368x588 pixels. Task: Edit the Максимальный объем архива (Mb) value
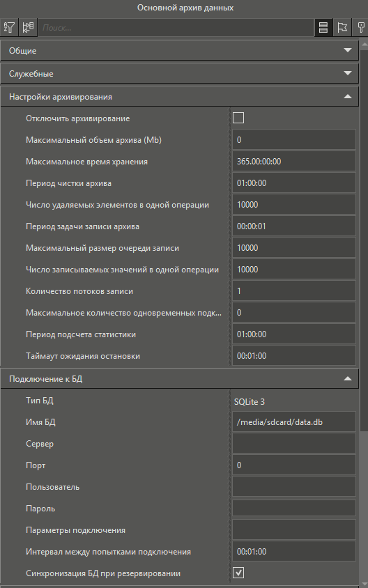tap(293, 140)
